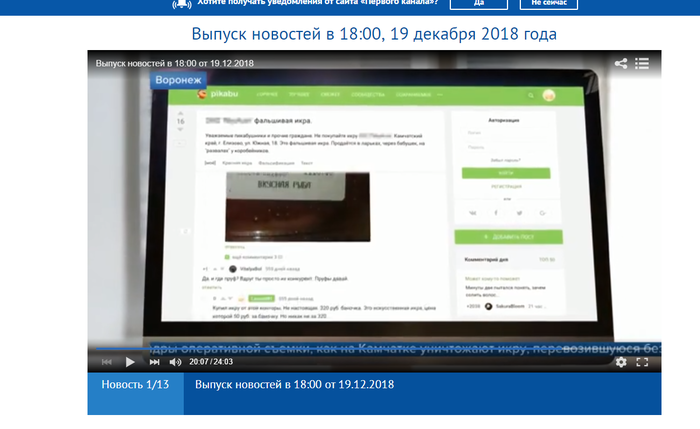Screen dimensions: 700x429
Task: Skip to the next news item
Action: click(x=154, y=361)
